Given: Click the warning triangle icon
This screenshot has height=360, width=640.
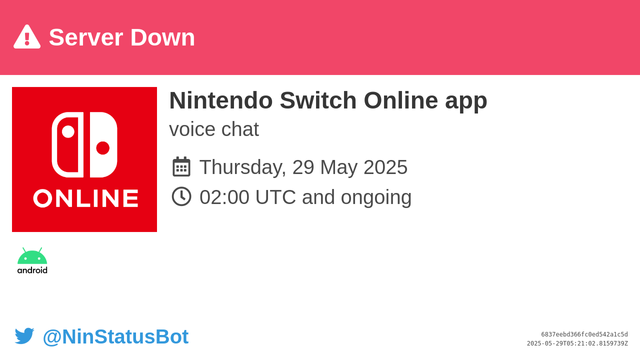Looking at the screenshot, I should click(27, 37).
